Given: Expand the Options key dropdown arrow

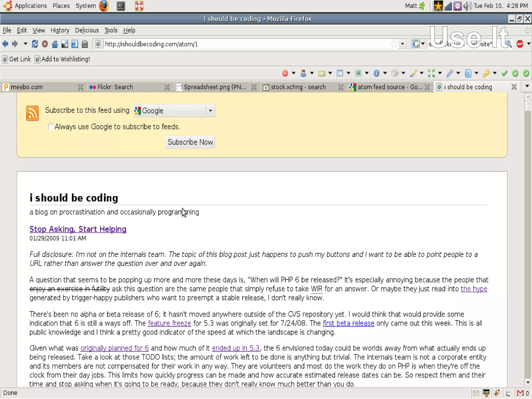Looking at the screenshot, I should [495, 73].
